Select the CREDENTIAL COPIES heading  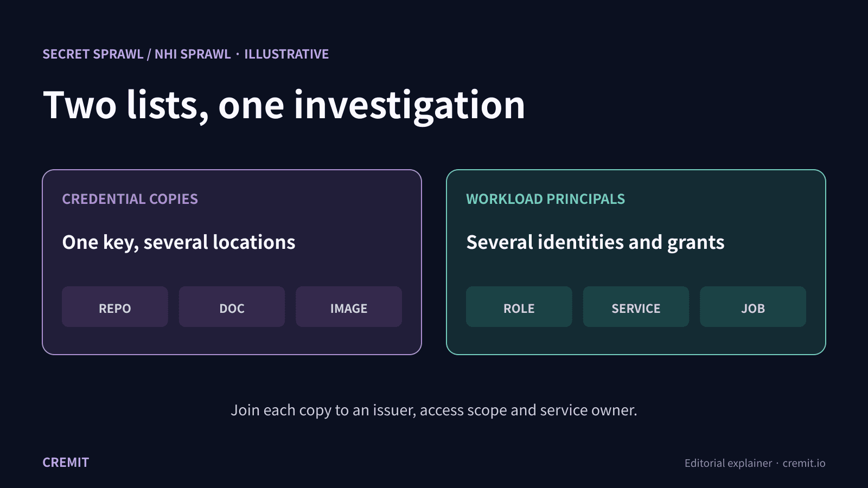[130, 199]
